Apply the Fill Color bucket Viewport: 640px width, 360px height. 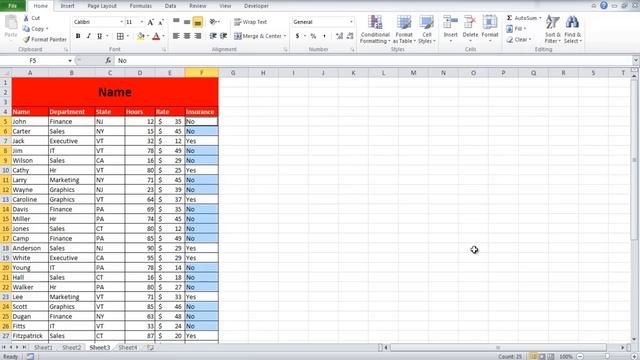click(141, 36)
